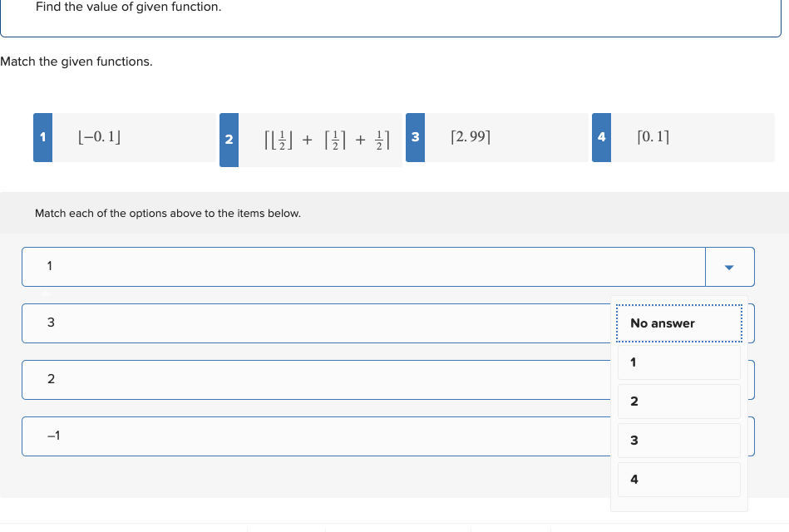Click the blue badge numbered 4
Screen dimensions: 789x532
(x=601, y=137)
